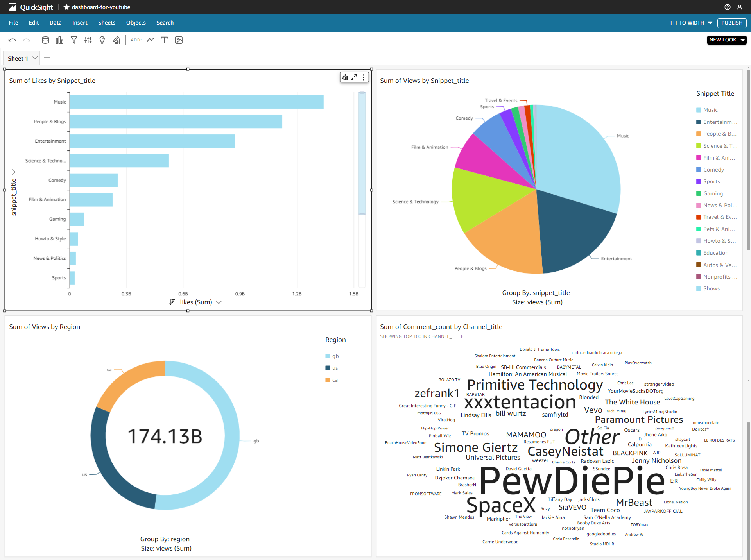Open the Insert menu
Screen dimensions: 751x560
(80, 23)
